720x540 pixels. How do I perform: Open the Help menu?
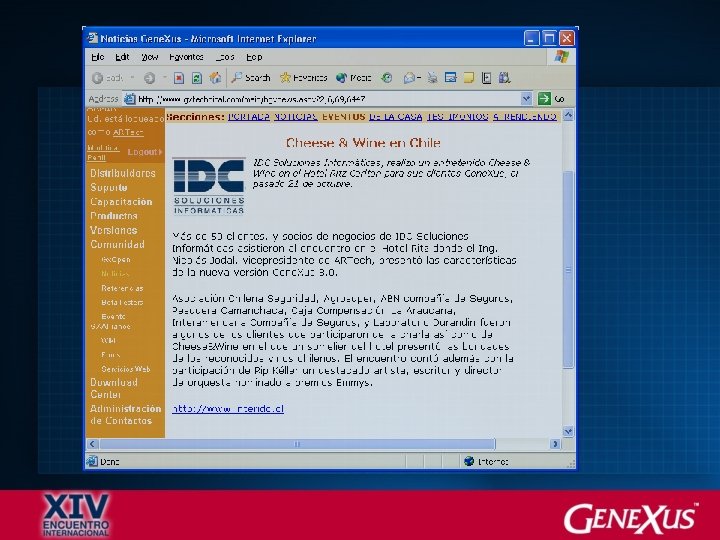point(254,57)
